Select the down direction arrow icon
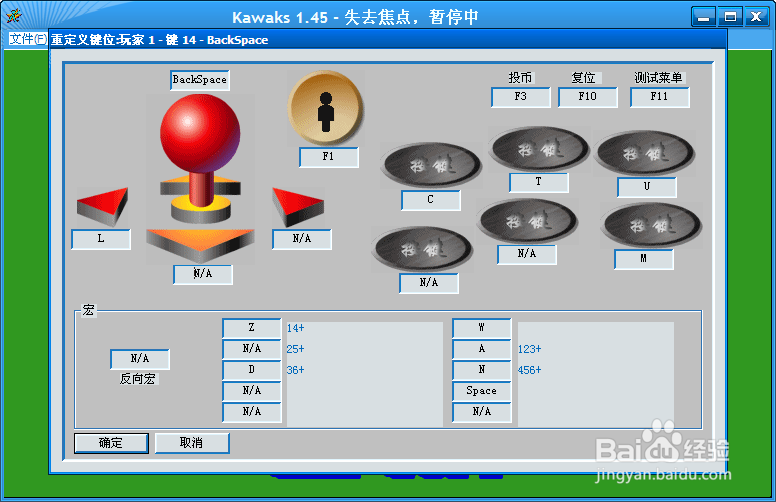Image resolution: width=776 pixels, height=502 pixels. (200, 246)
